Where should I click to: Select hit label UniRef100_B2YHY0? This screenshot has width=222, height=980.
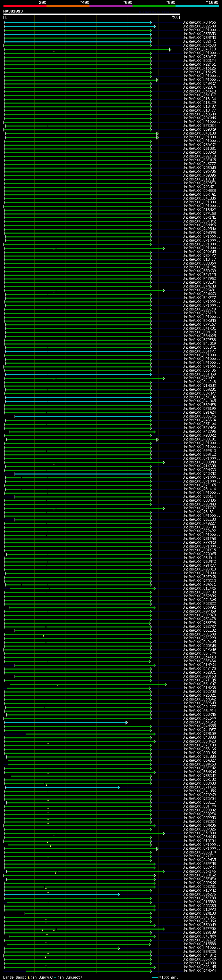[x=199, y=428]
